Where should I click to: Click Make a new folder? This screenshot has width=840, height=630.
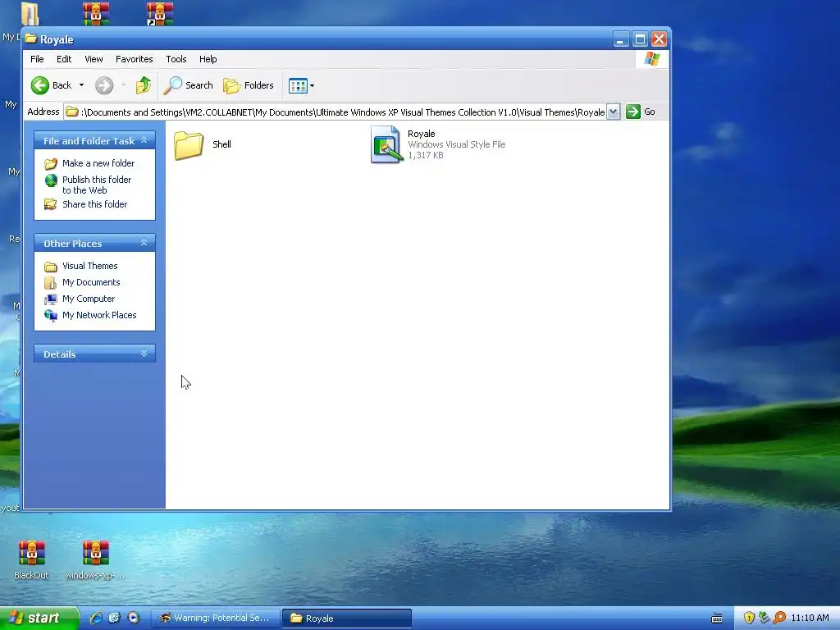[98, 163]
